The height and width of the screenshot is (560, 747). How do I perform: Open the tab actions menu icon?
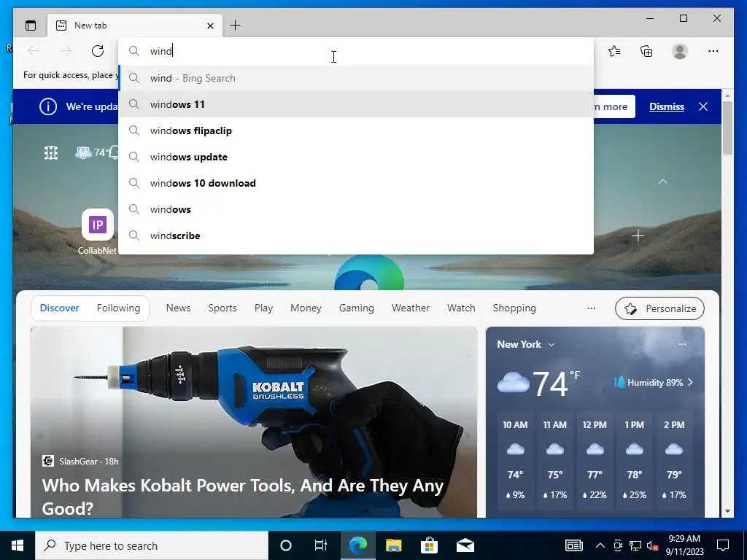pyautogui.click(x=31, y=26)
